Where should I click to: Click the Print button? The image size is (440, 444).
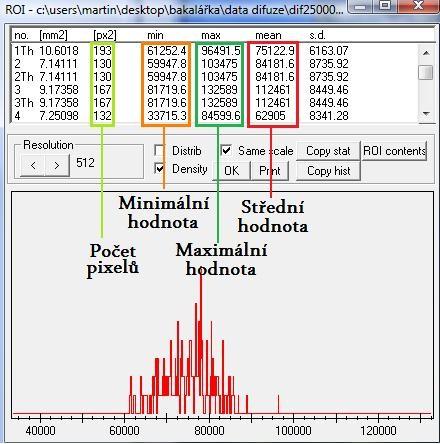[269, 171]
